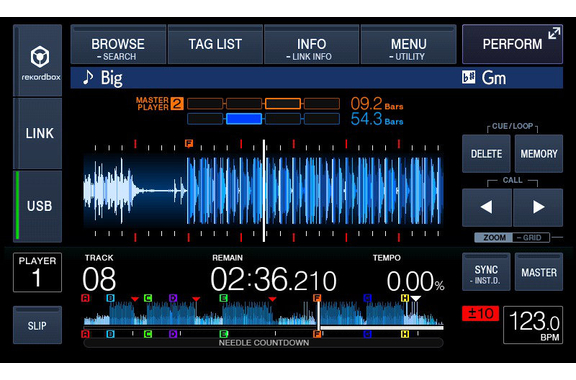Click the track number 08
This screenshot has width=576, height=380.
pos(99,279)
